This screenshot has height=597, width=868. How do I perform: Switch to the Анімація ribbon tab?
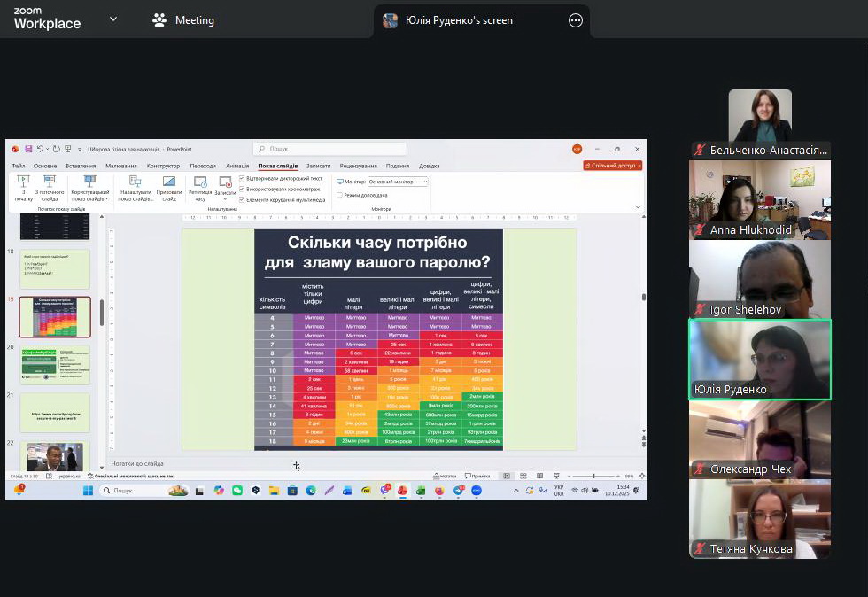click(x=237, y=166)
